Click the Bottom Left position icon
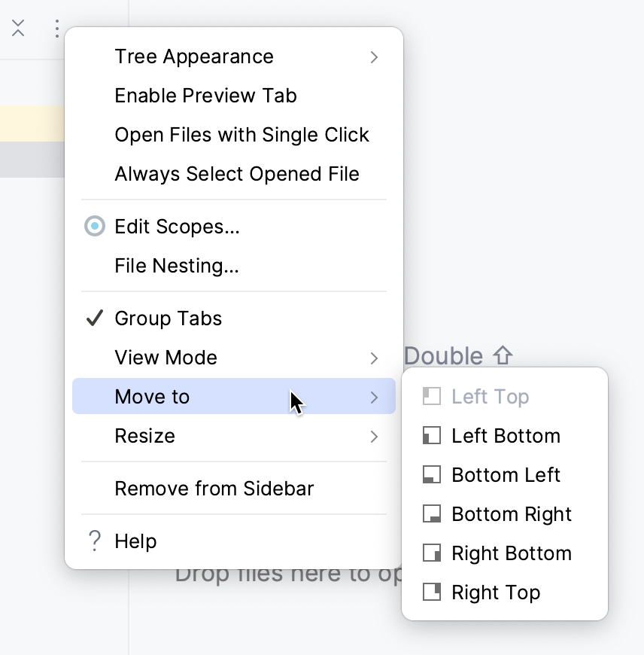Image resolution: width=644 pixels, height=655 pixels. [431, 475]
